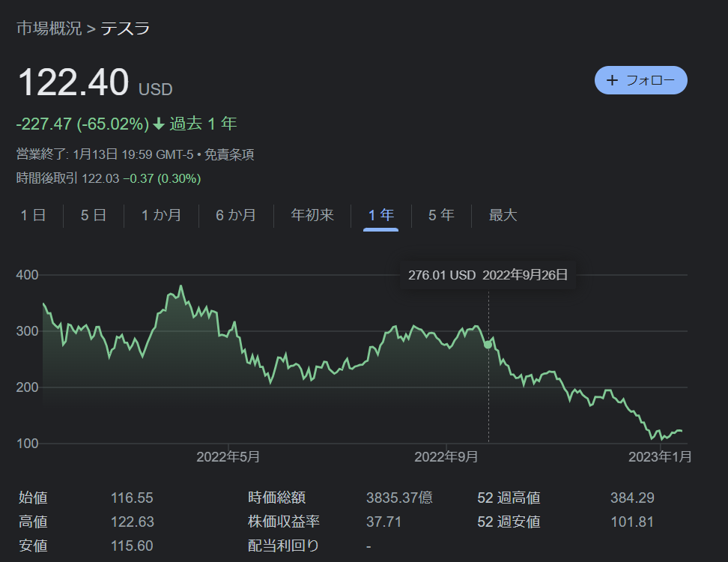The width and height of the screenshot is (728, 562).
Task: Click the 2022年5月 axis label
Action: coord(228,457)
